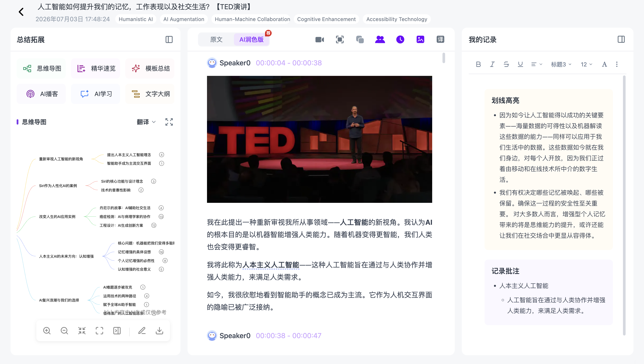Screen dimensions: 644x364
Task: Toggle the translate 译 icon
Action: (x=440, y=39)
